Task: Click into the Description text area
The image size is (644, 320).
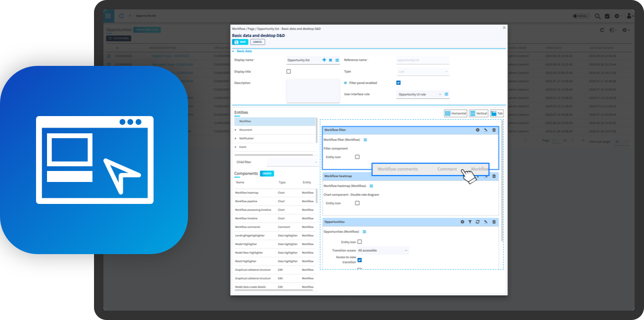Action: pos(313,90)
